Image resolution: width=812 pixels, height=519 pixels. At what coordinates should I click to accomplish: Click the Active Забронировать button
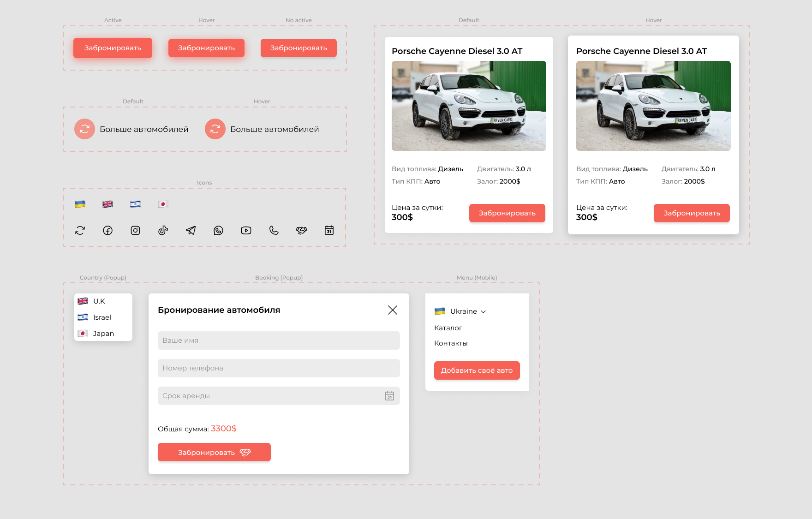click(113, 48)
